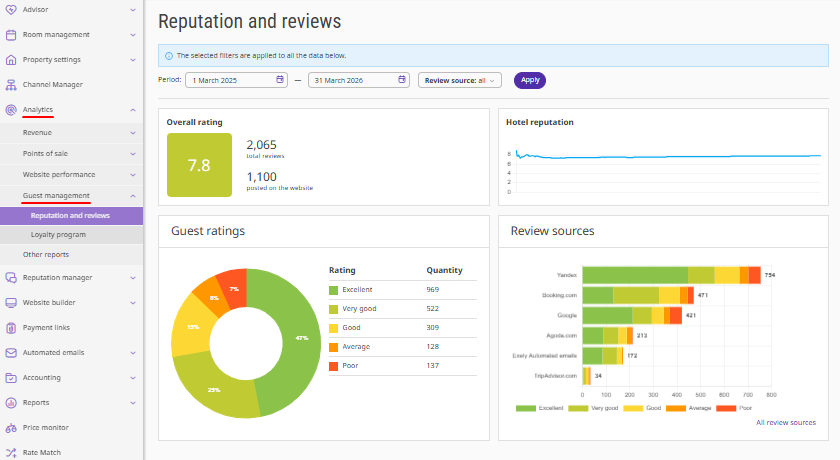Open Loyalty program in sidebar
Viewport: 840px width, 460px height.
click(58, 235)
